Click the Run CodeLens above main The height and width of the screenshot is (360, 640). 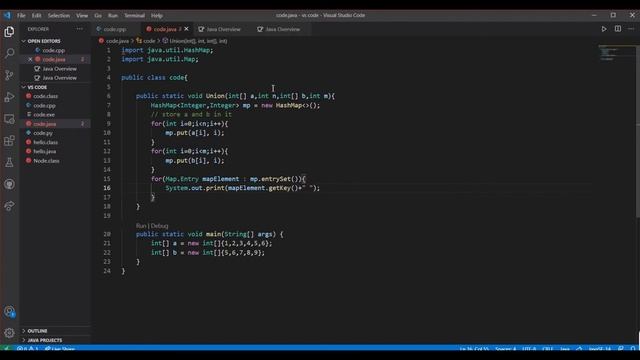tap(141, 226)
